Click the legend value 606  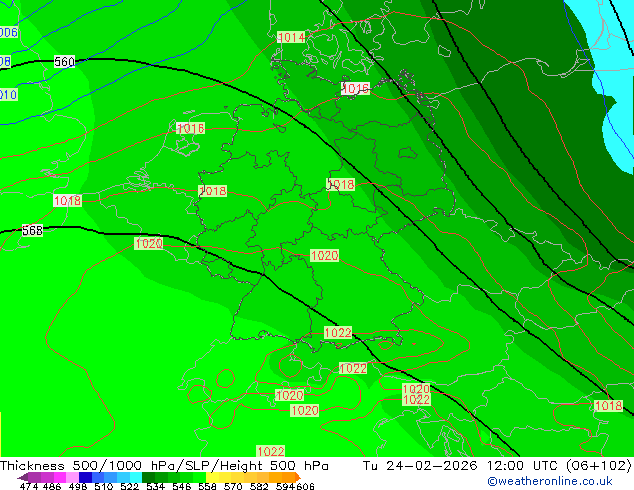click(305, 486)
